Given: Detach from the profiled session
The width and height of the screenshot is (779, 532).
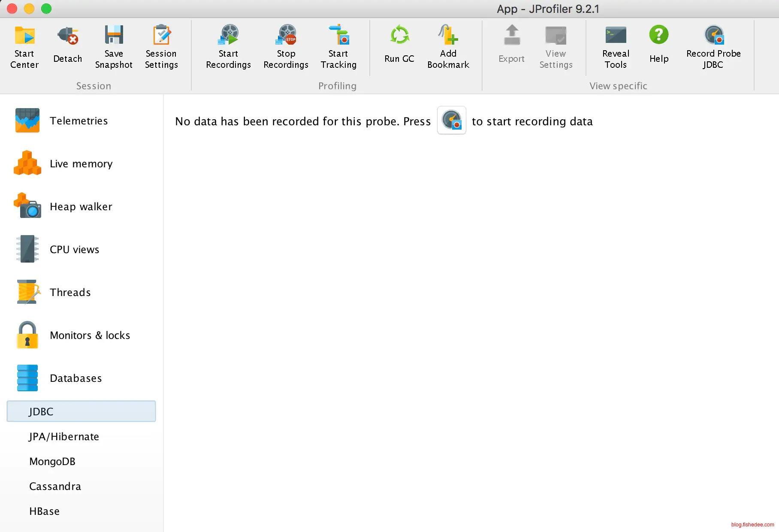Looking at the screenshot, I should (x=67, y=46).
